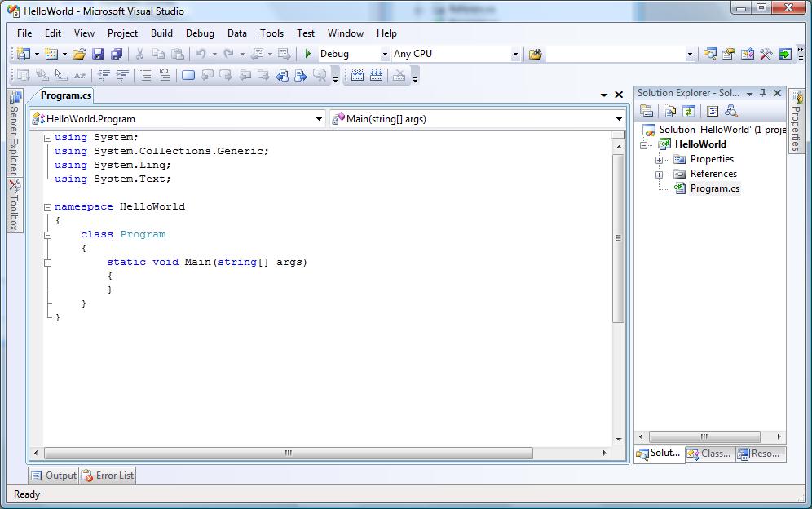Open the Debug menu
This screenshot has height=509, width=812.
point(200,33)
